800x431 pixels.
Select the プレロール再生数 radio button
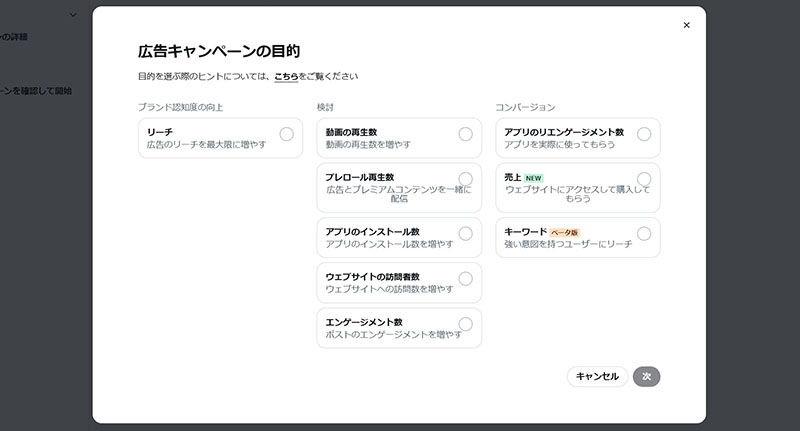coord(465,179)
